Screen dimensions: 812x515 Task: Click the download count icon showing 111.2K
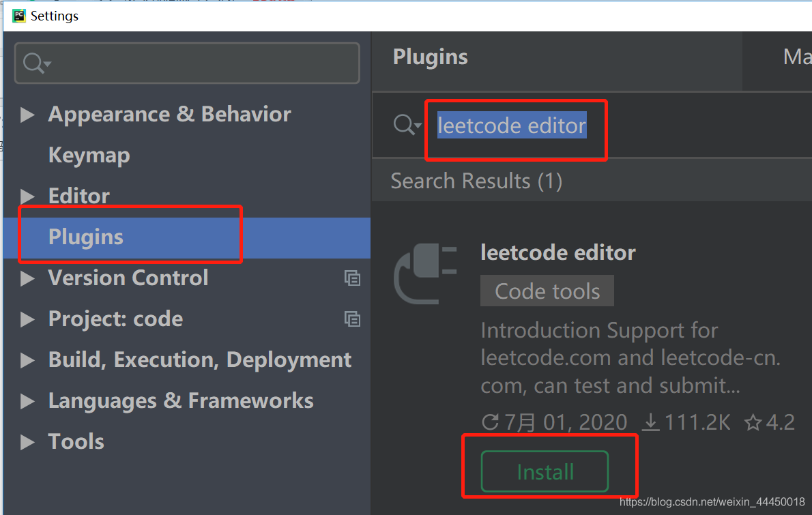tap(650, 422)
